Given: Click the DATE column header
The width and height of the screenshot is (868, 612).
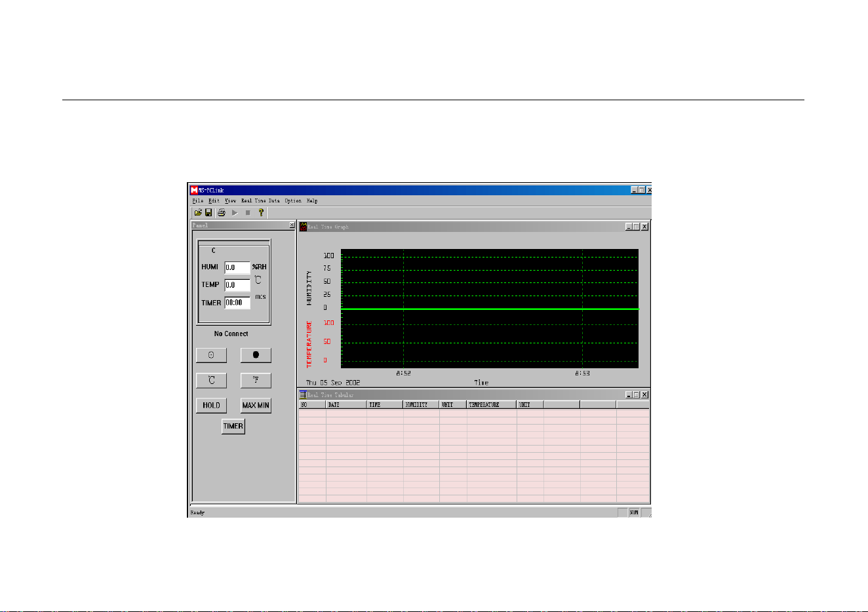Looking at the screenshot, I should click(x=346, y=405).
